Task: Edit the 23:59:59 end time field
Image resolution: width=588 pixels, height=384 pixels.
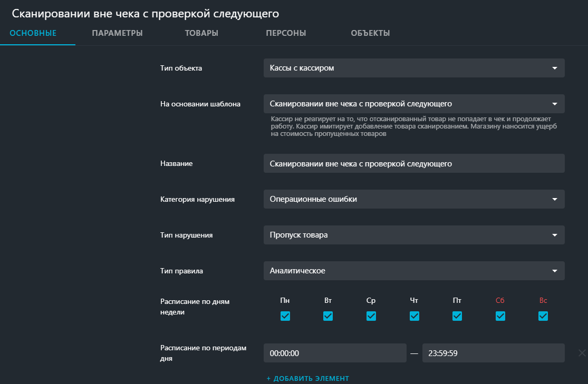Action: pyautogui.click(x=493, y=353)
